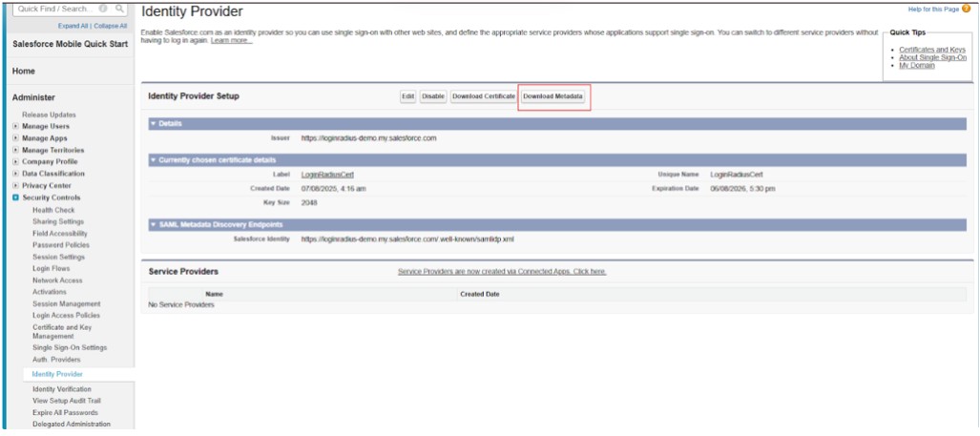Open Release Updates in the sidebar
The width and height of the screenshot is (980, 436).
(49, 114)
